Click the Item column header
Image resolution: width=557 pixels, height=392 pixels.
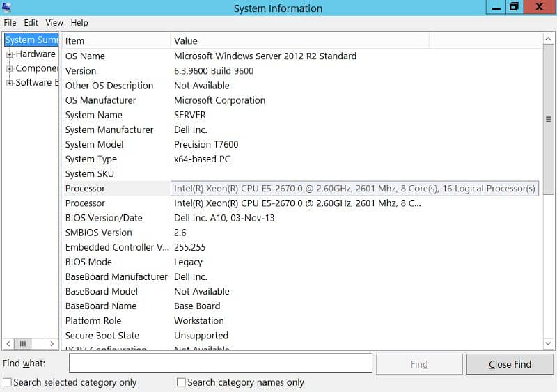click(x=116, y=41)
